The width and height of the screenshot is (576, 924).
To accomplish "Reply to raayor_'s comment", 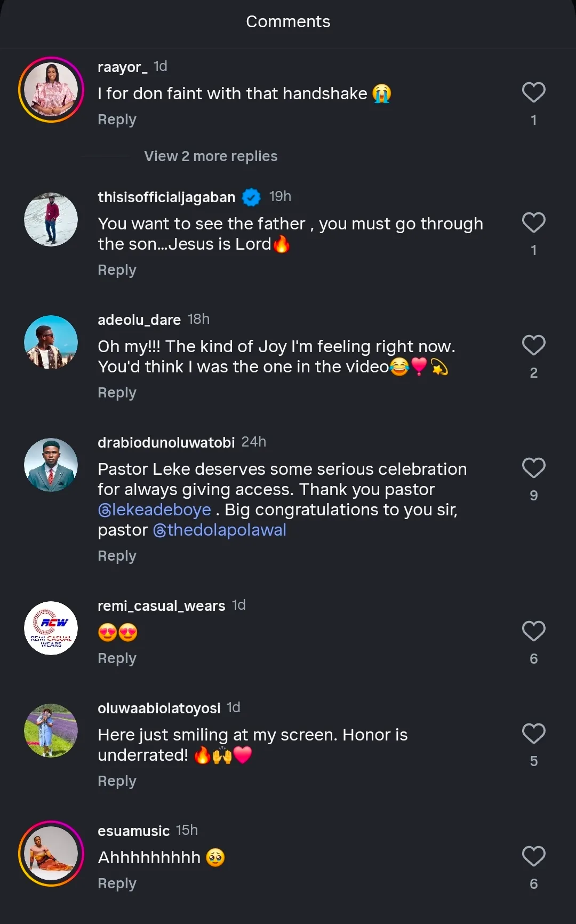I will click(117, 120).
